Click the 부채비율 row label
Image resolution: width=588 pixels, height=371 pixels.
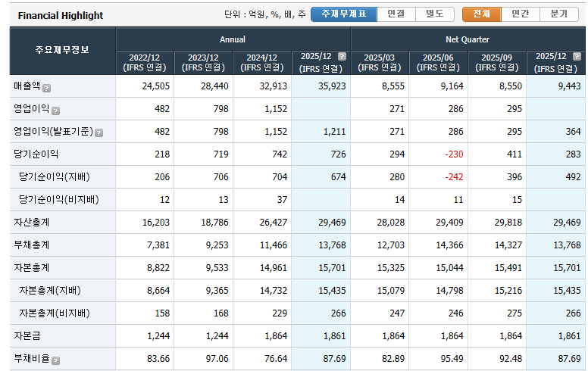[32, 359]
